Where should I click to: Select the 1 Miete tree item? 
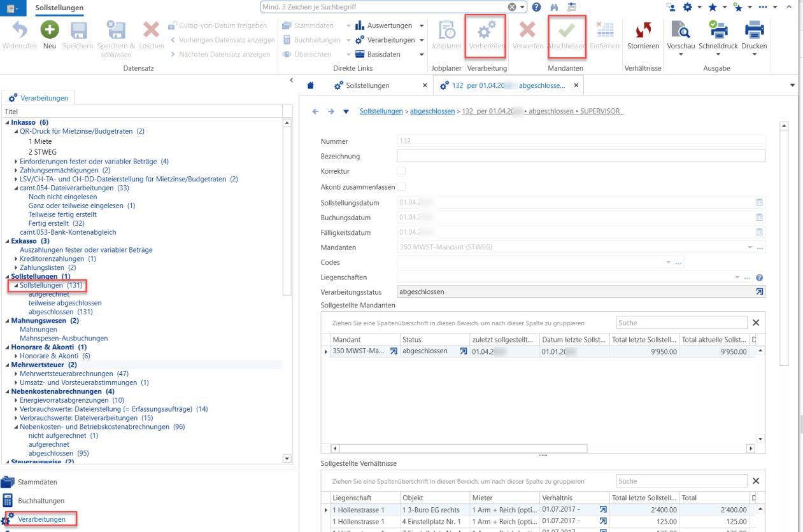click(40, 141)
